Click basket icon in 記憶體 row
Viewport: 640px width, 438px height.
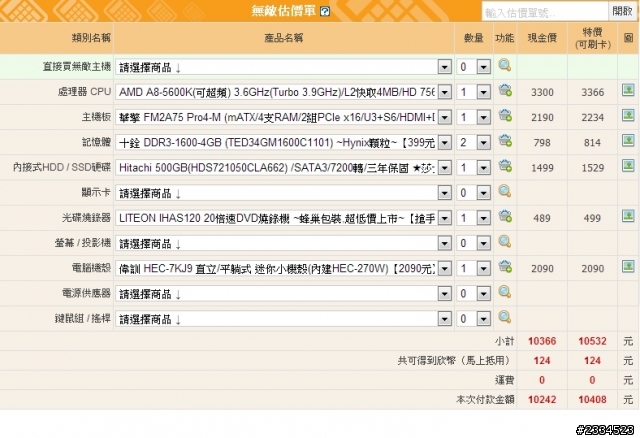click(x=505, y=141)
